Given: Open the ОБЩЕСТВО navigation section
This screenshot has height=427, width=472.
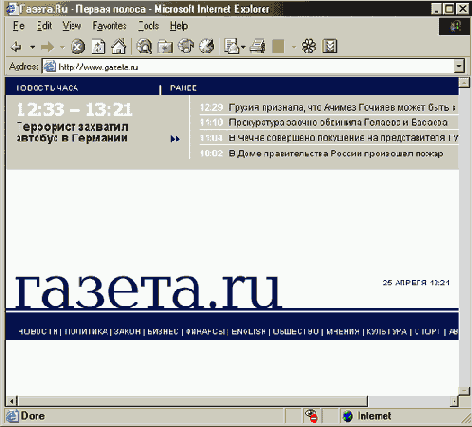Looking at the screenshot, I should [296, 332].
